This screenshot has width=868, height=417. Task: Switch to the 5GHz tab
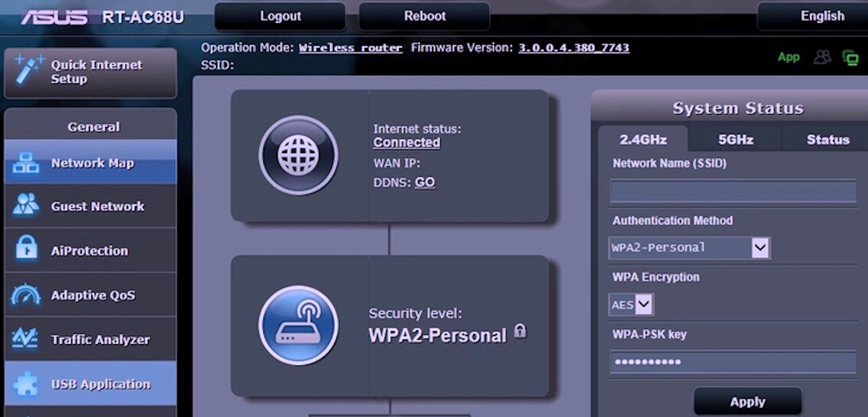pyautogui.click(x=736, y=140)
